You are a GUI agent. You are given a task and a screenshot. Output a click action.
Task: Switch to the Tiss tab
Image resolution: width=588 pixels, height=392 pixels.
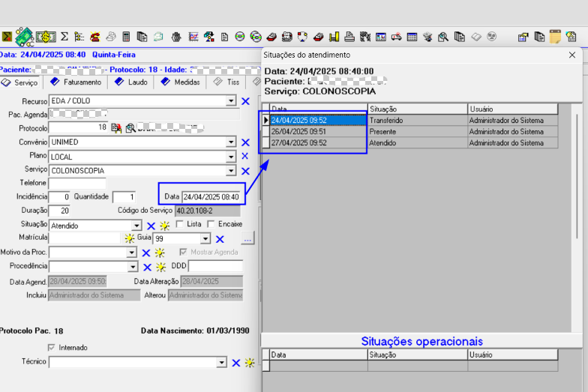226,82
